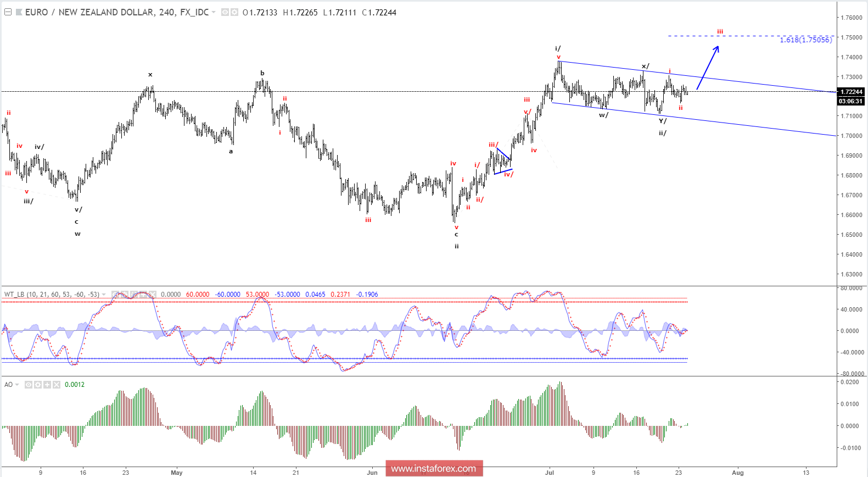Toggle WT_LB indicator visibility eye icon
This screenshot has width=868, height=477.
coord(116,295)
